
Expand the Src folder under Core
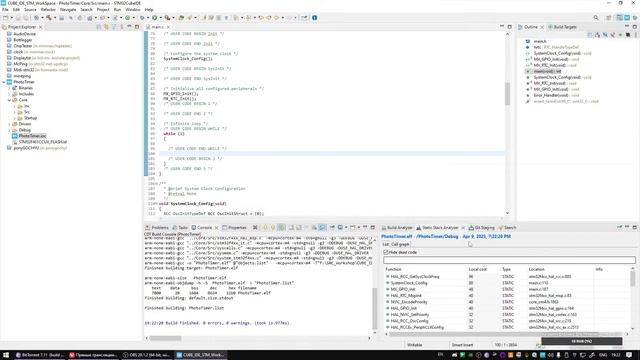point(15,112)
